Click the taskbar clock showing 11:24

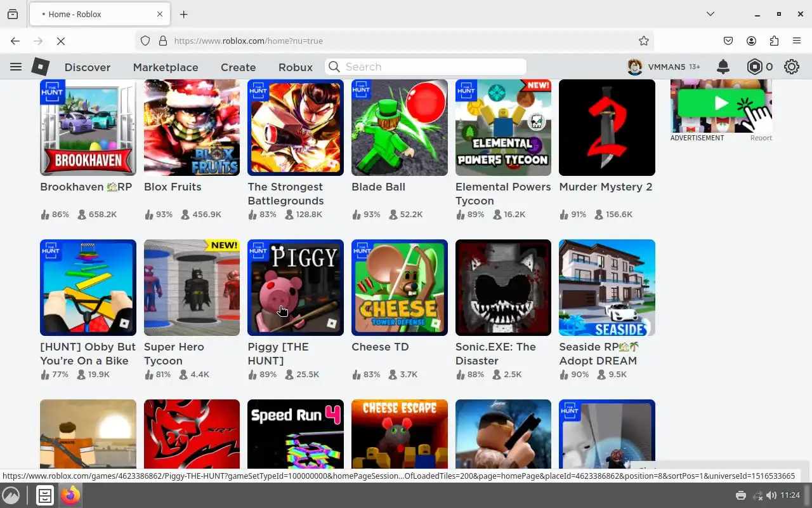790,495
